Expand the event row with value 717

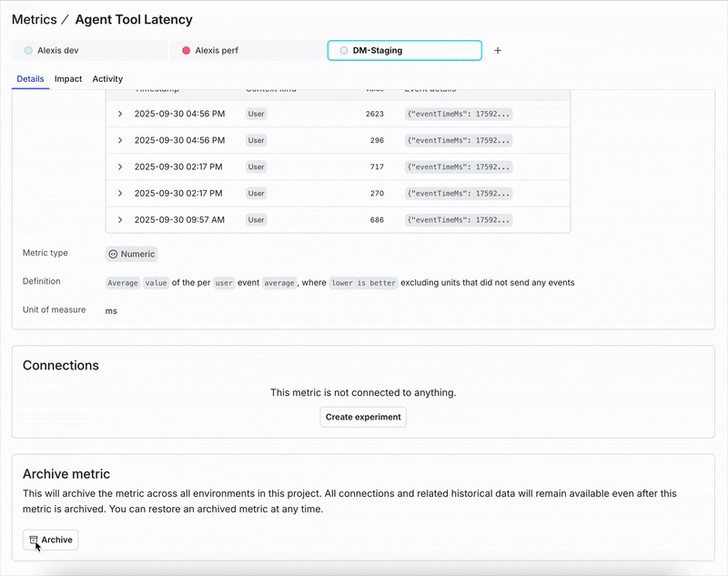click(120, 167)
